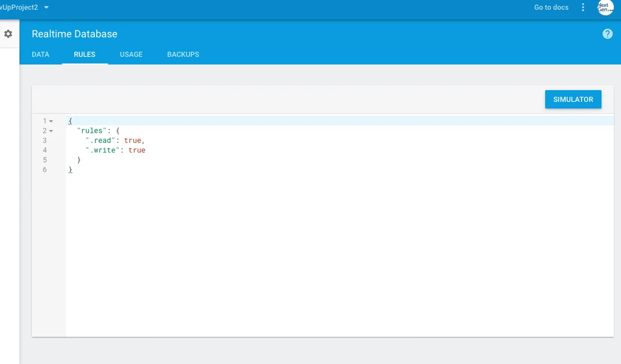
Task: Open the USAGE tab
Action: tap(131, 54)
